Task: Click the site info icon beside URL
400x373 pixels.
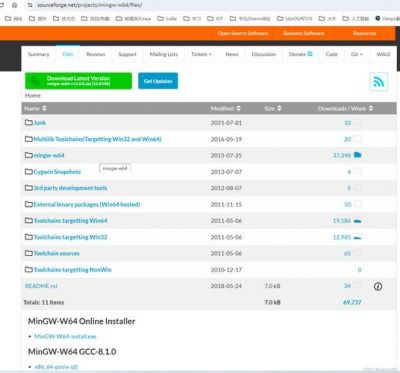Action: coord(30,5)
